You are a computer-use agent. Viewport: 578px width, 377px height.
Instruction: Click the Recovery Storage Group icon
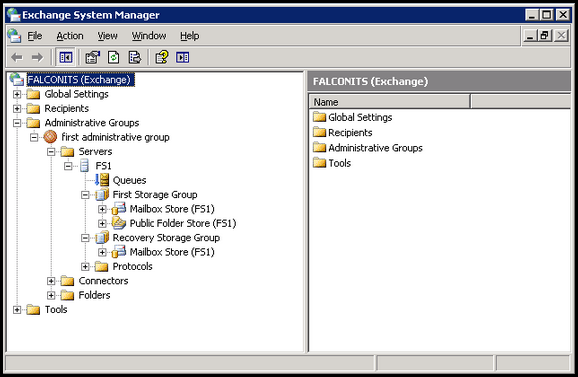(x=102, y=238)
